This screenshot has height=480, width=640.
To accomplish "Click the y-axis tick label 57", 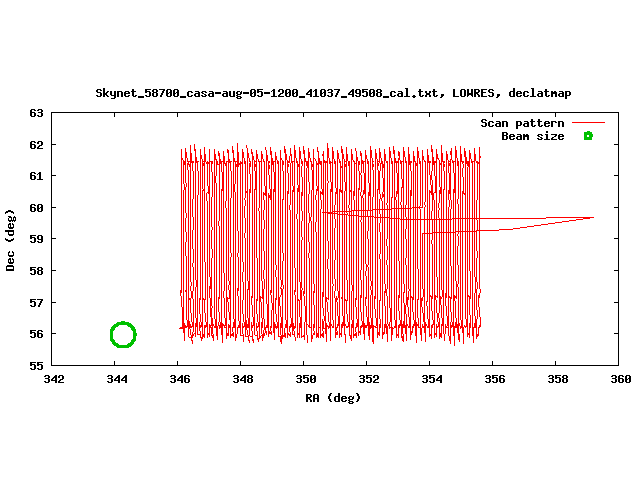I will [x=36, y=303].
